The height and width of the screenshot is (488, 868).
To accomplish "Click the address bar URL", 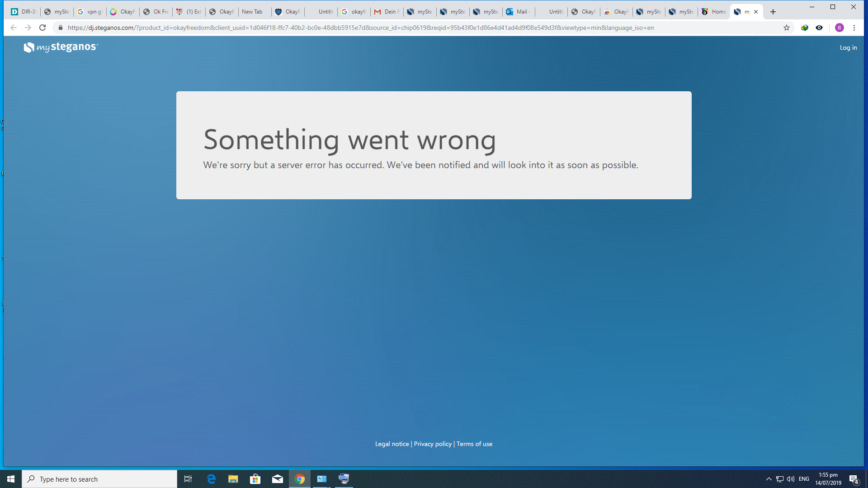I will [362, 28].
